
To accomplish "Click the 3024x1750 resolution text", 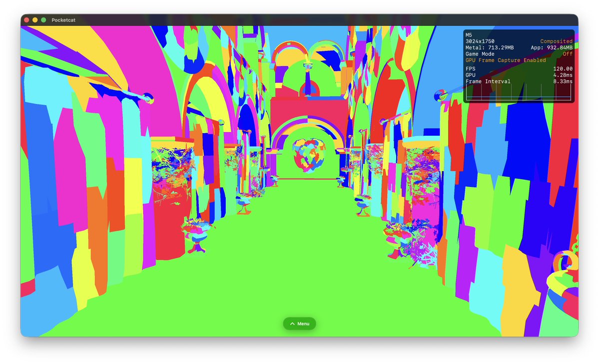I will point(480,41).
